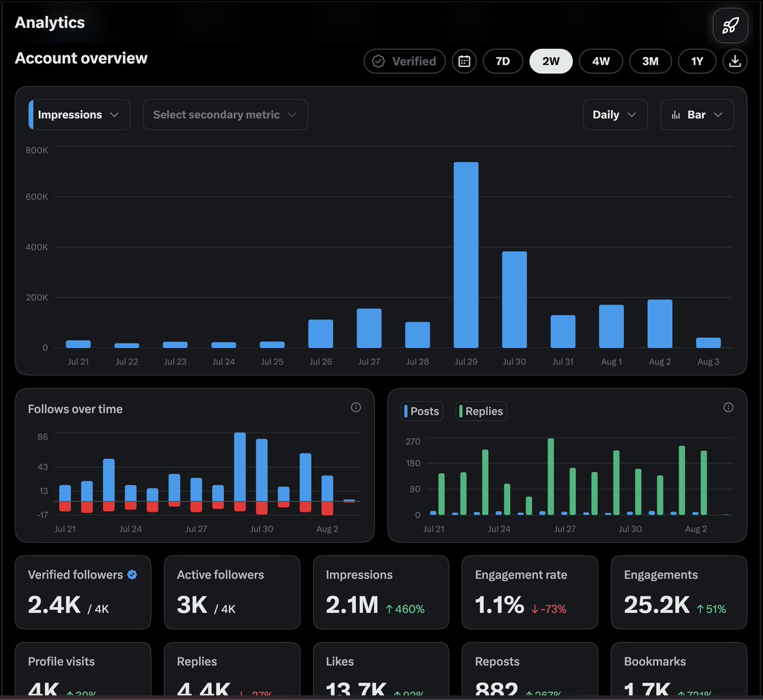Select the 4W time range
Image resolution: width=763 pixels, height=700 pixels.
601,62
